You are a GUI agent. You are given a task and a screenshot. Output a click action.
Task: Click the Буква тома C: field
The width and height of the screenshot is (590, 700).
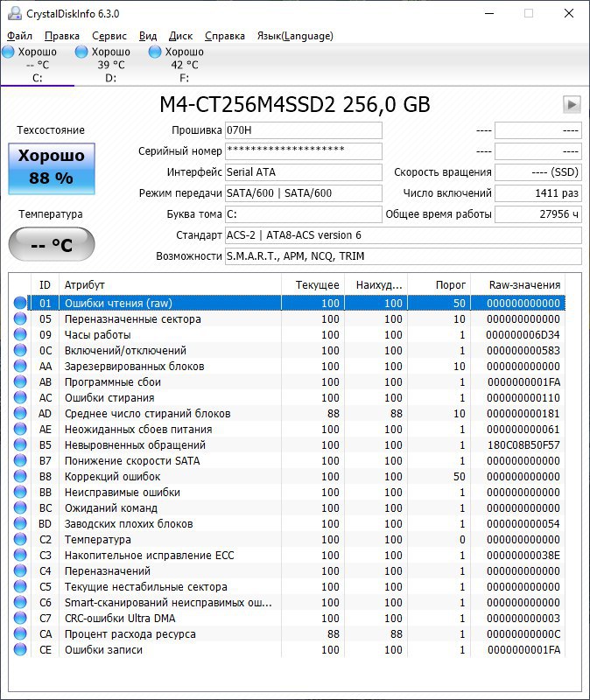(303, 214)
